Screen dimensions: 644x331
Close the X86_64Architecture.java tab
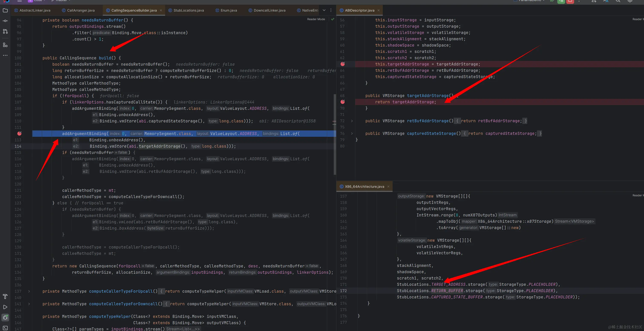[x=388, y=187]
